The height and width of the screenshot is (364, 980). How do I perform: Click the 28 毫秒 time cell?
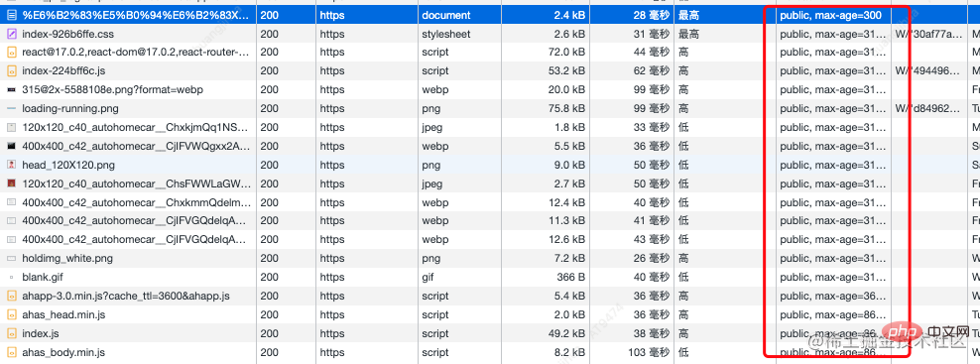(x=651, y=15)
